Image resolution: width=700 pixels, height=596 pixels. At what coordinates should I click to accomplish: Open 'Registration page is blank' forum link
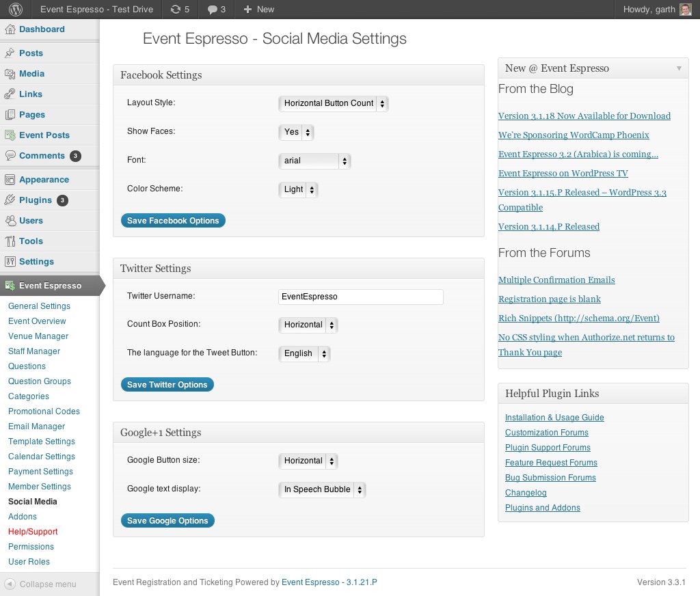point(550,299)
